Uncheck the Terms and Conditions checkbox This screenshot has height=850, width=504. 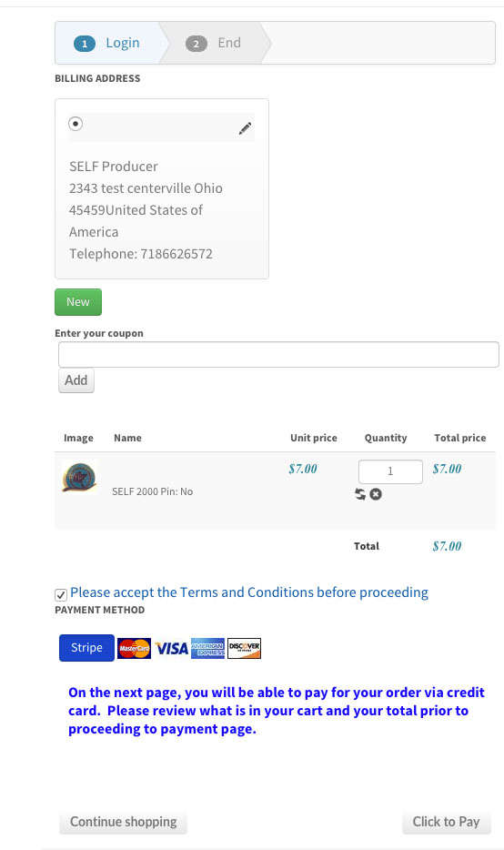(61, 594)
